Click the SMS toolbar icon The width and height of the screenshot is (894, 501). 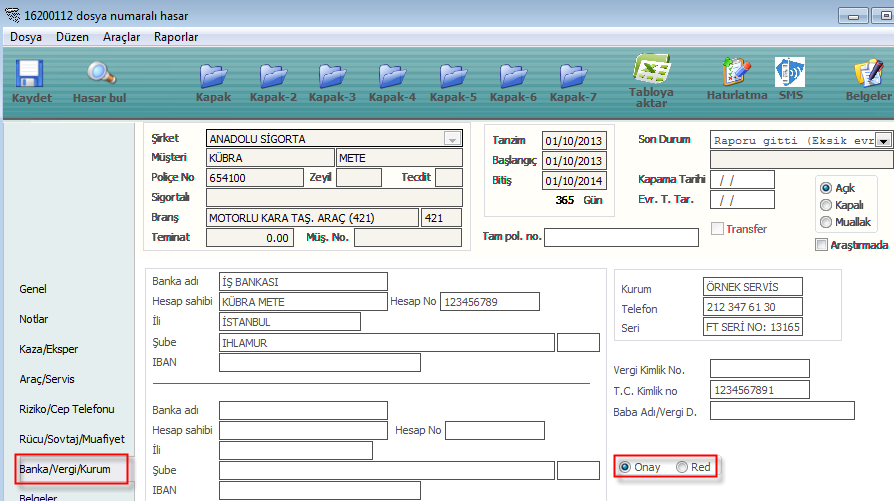coord(790,74)
